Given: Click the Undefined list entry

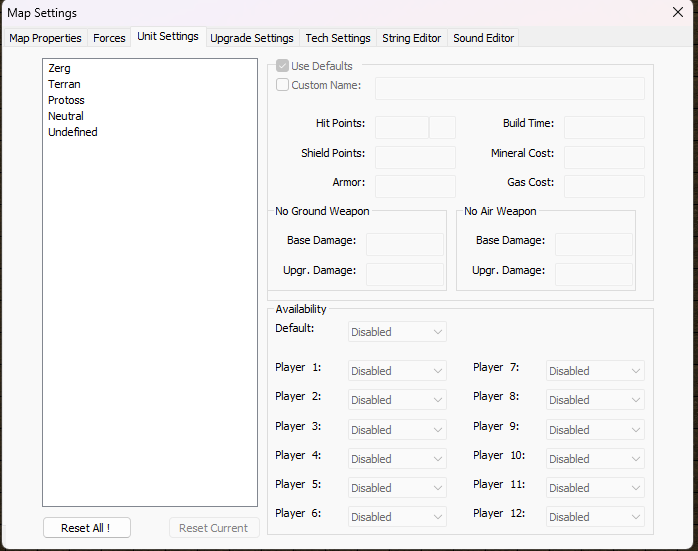Looking at the screenshot, I should point(72,132).
